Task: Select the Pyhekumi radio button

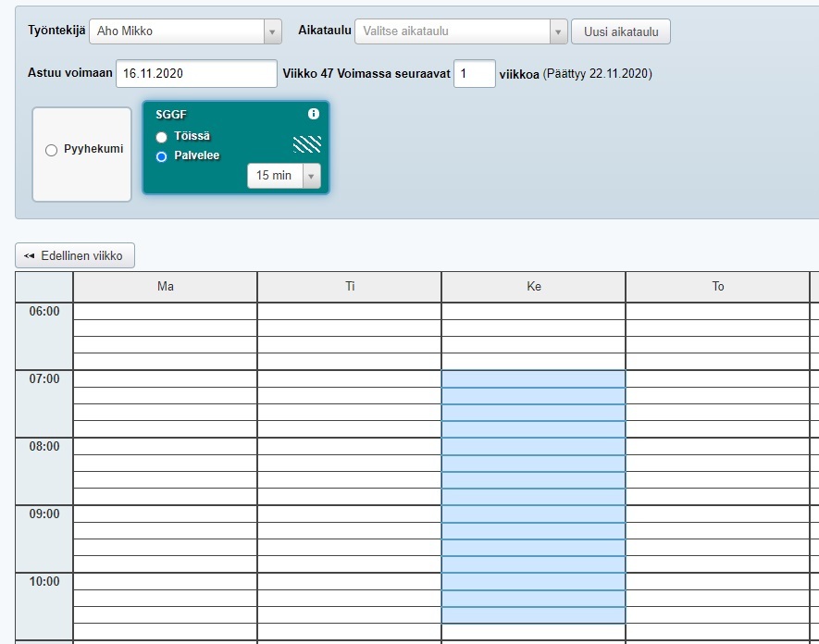Action: pos(52,150)
